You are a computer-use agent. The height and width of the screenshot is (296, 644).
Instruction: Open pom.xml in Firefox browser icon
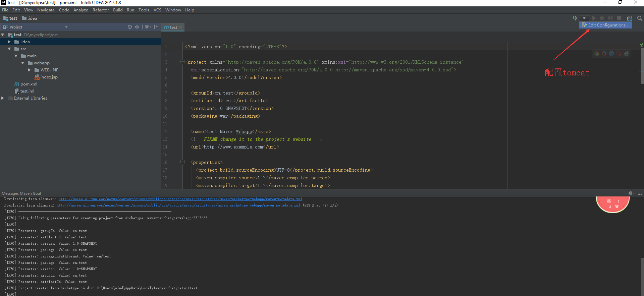[x=604, y=54]
